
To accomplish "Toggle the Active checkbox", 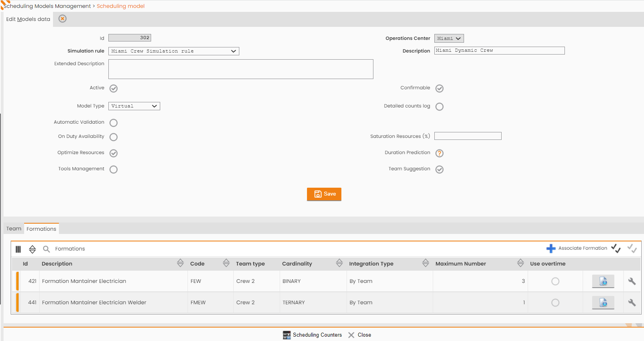I will pos(114,88).
